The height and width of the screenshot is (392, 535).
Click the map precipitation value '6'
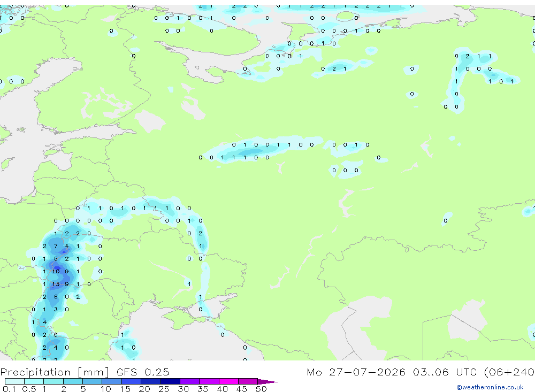click(x=56, y=297)
